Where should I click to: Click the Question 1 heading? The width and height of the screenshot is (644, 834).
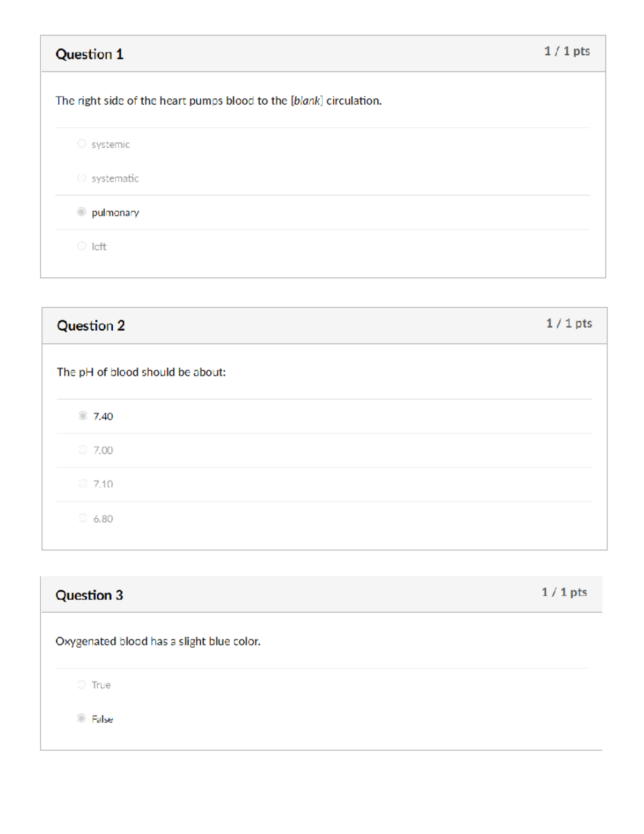[x=90, y=54]
